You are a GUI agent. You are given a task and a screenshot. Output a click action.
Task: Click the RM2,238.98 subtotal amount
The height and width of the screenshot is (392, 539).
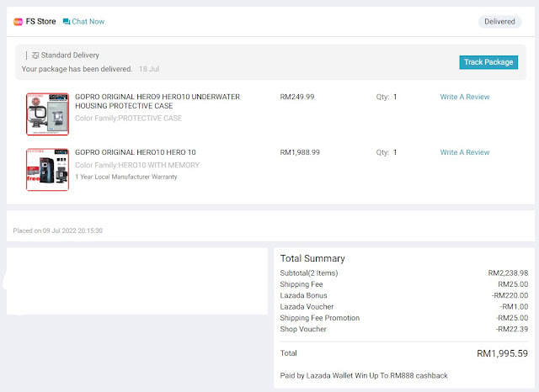508,273
